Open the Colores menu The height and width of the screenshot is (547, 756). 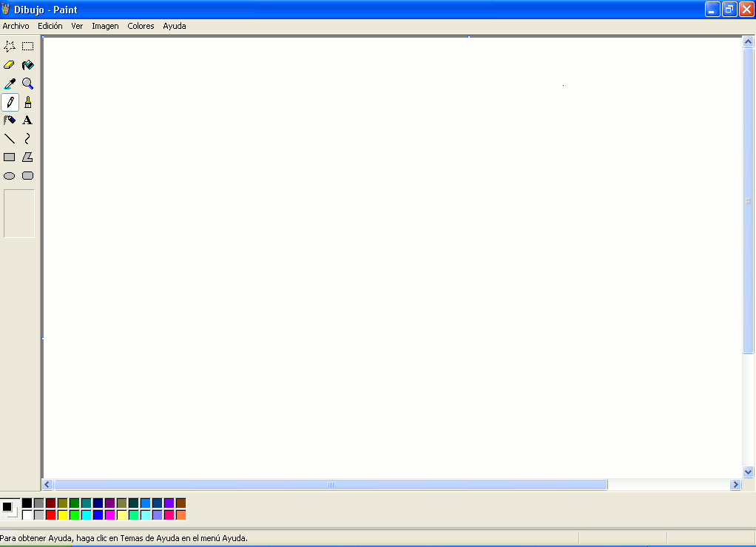coord(141,26)
